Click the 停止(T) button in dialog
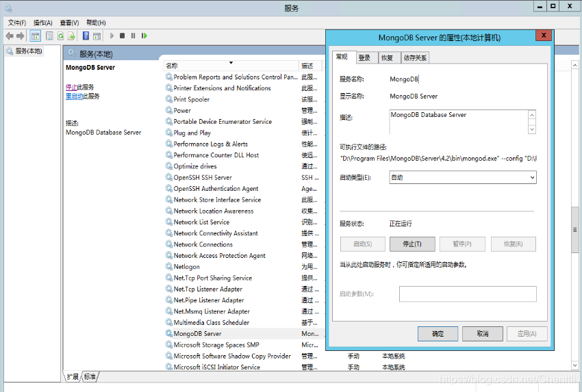This screenshot has width=582, height=392. point(412,244)
